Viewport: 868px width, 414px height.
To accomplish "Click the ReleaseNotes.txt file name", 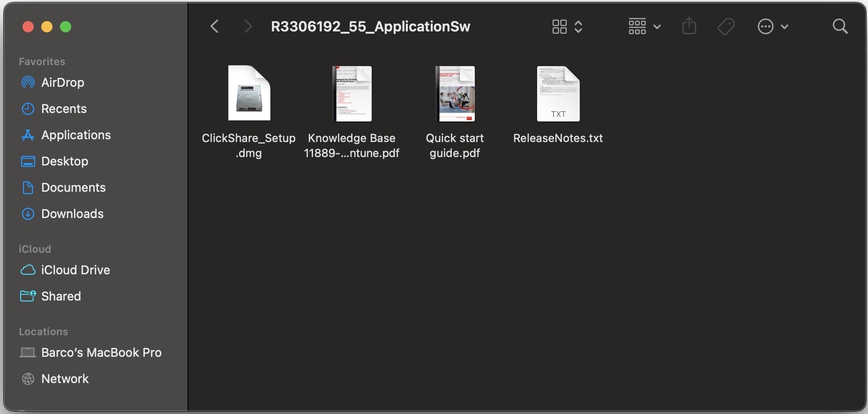I will click(x=558, y=138).
